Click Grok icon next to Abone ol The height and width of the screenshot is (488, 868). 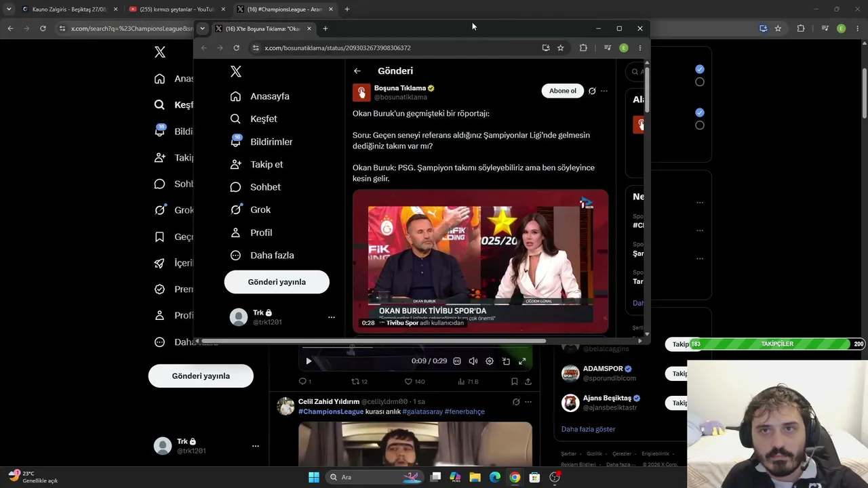[592, 91]
